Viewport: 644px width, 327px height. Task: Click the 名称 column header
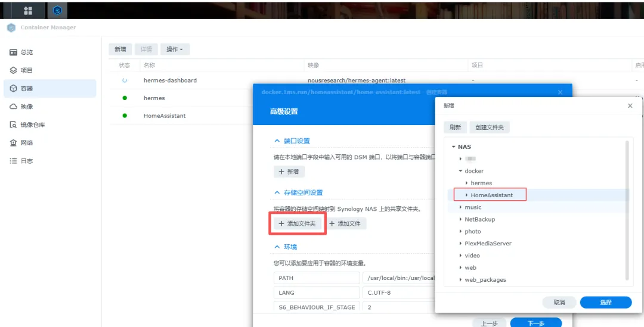click(x=150, y=66)
